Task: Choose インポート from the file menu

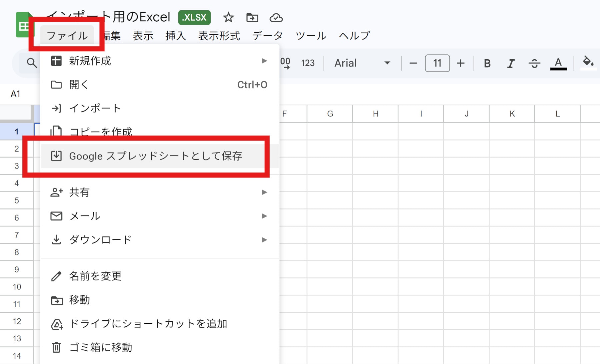Action: coord(95,108)
